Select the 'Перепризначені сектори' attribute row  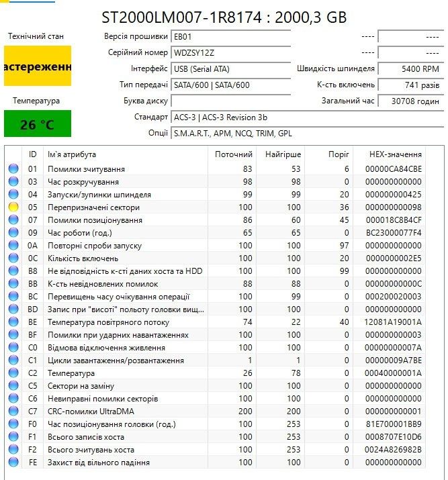(215, 207)
